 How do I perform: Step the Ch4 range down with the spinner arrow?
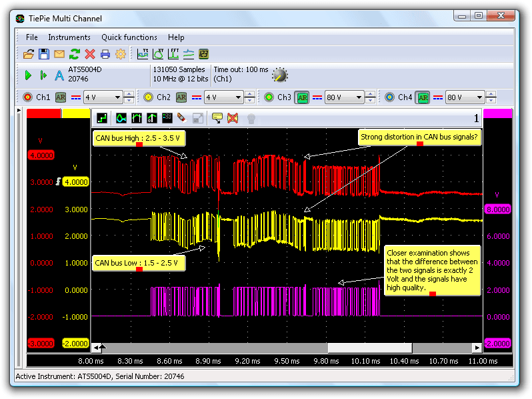[491, 101]
